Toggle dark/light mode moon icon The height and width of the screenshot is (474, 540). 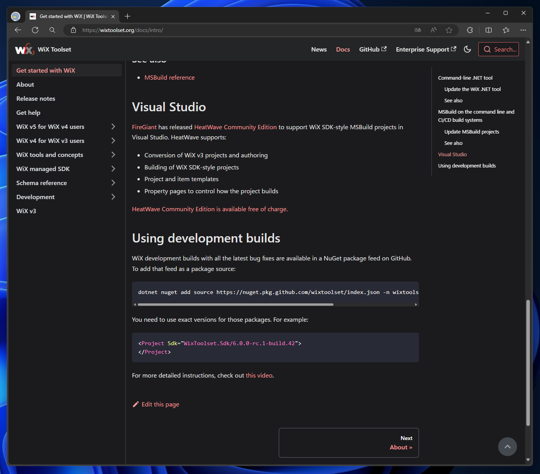pos(467,49)
